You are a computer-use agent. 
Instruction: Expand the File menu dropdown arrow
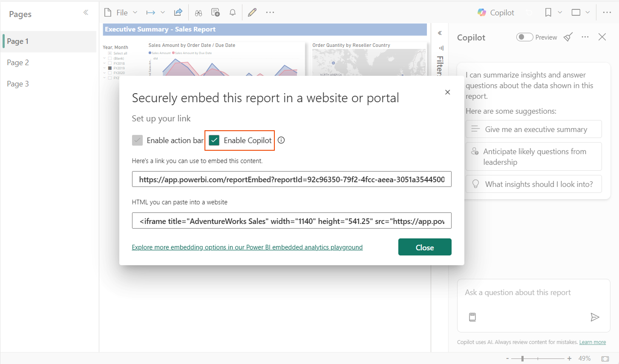(x=135, y=12)
